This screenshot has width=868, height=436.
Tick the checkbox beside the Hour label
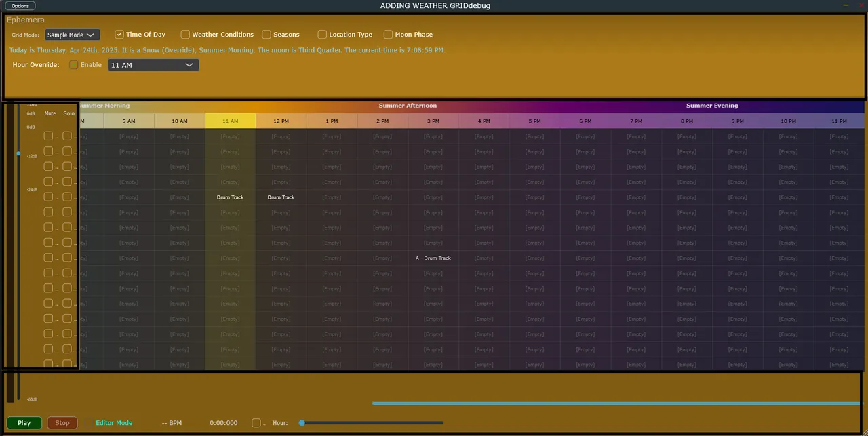click(x=256, y=423)
